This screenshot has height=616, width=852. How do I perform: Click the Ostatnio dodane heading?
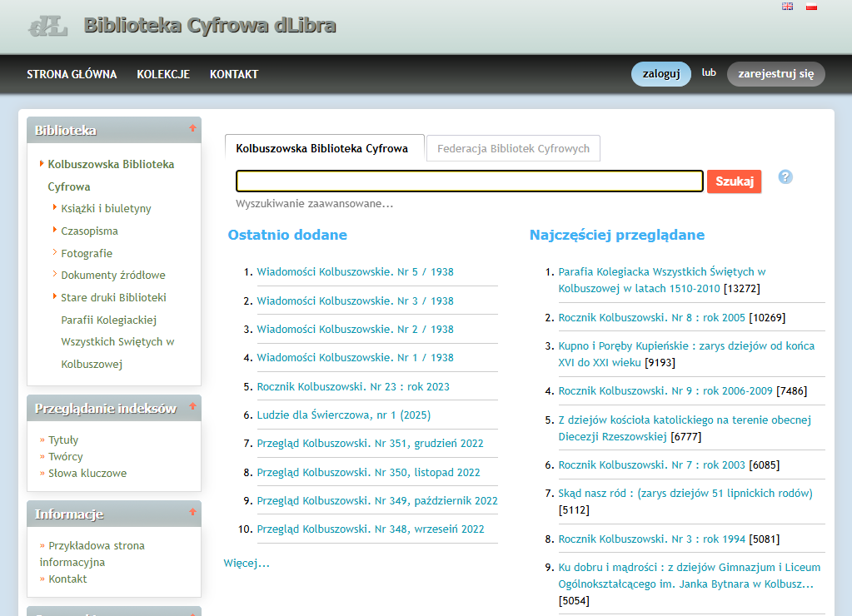tap(287, 235)
